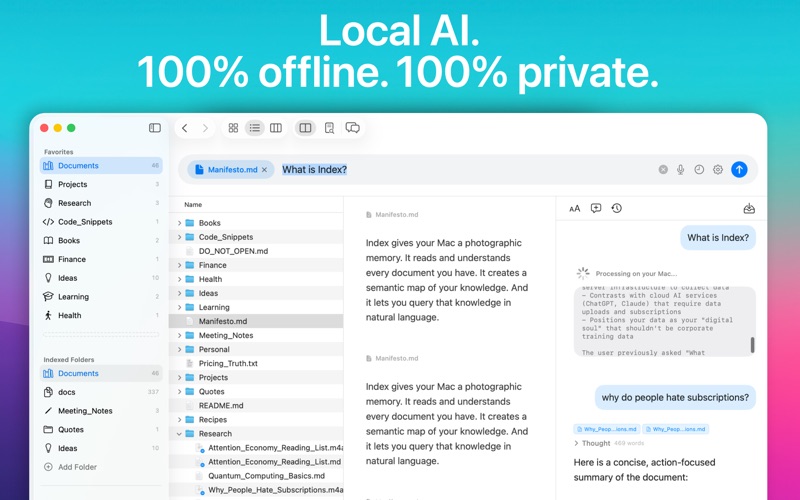Open Books in Favorites sidebar

pos(101,240)
